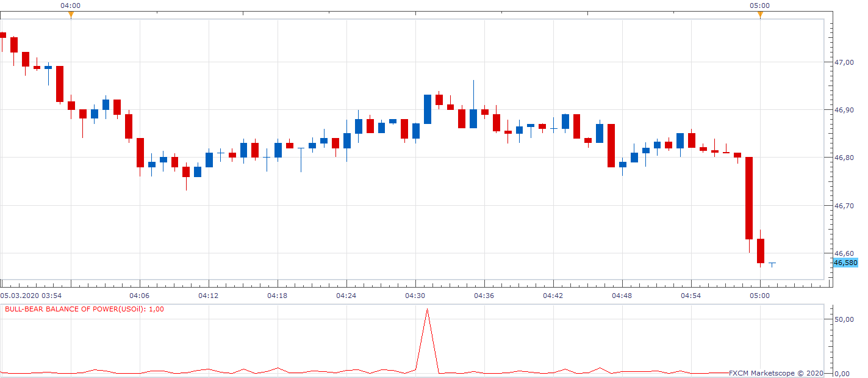Image resolution: width=868 pixels, height=378 pixels.
Task: Click the 04:42 time axis label
Action: point(553,295)
